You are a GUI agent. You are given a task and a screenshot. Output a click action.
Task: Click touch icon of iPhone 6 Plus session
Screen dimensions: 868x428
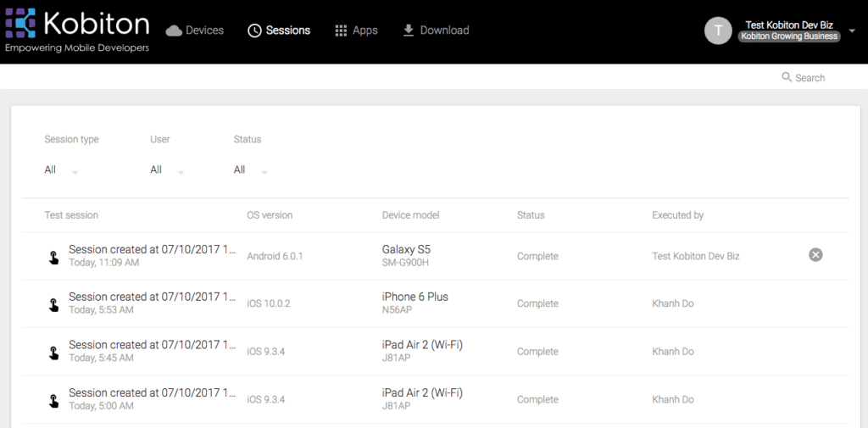click(x=53, y=304)
